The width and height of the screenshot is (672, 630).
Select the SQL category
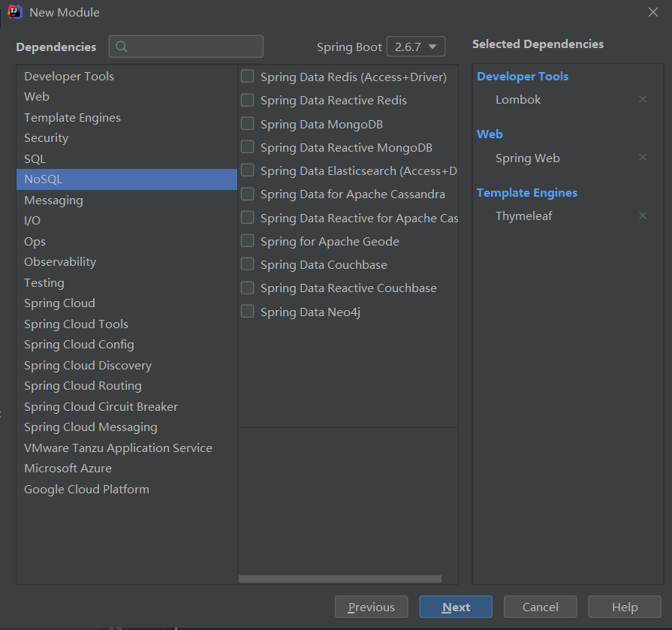pyautogui.click(x=126, y=158)
